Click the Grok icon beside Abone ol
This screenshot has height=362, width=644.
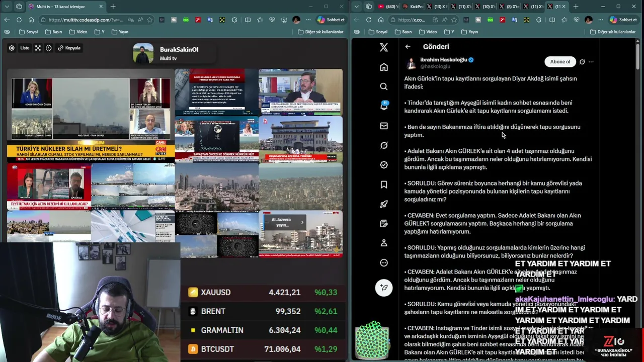[582, 62]
